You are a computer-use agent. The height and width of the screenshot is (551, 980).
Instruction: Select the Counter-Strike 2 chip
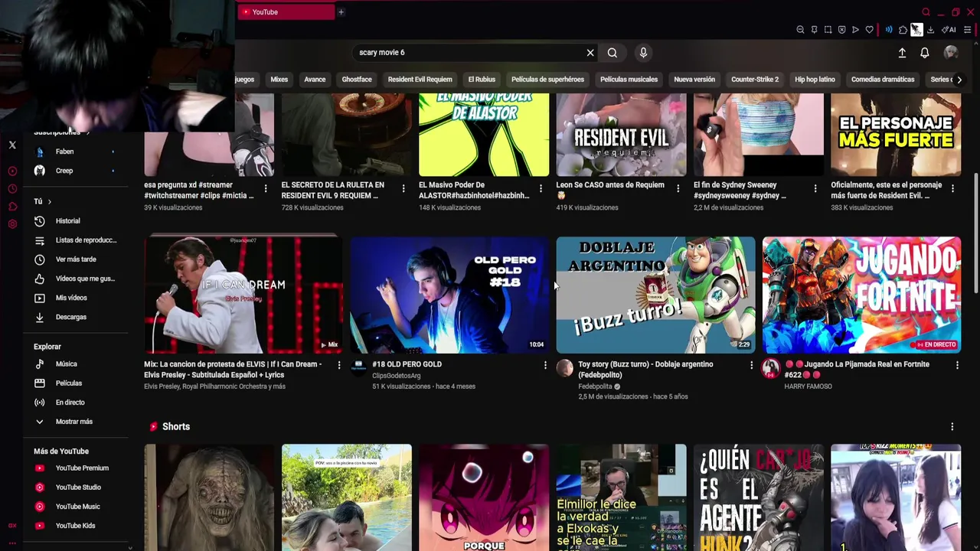pos(755,80)
